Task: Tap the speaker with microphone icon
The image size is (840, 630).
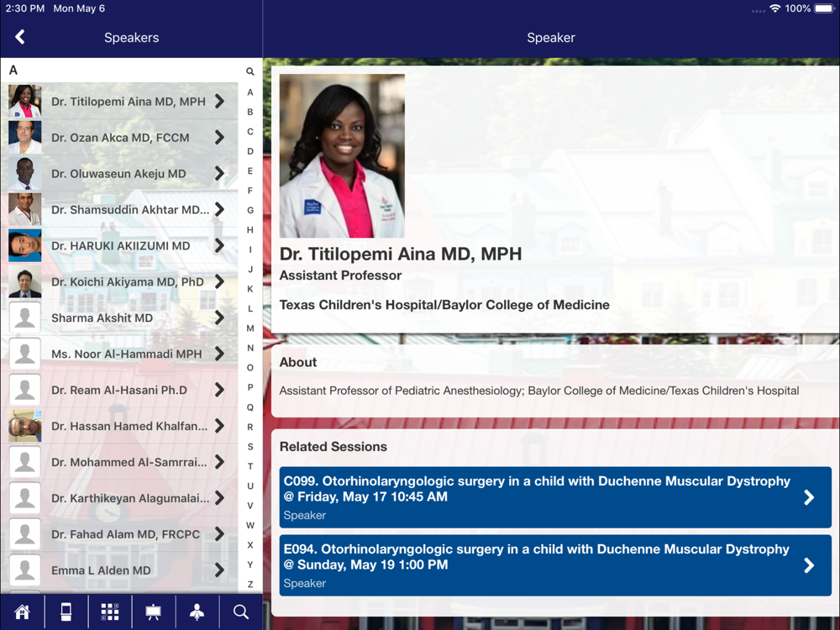Action: pos(197,612)
